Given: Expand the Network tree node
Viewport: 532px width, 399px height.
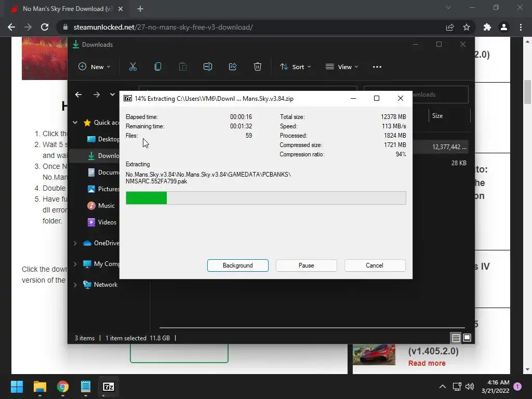Looking at the screenshot, I should [x=75, y=285].
